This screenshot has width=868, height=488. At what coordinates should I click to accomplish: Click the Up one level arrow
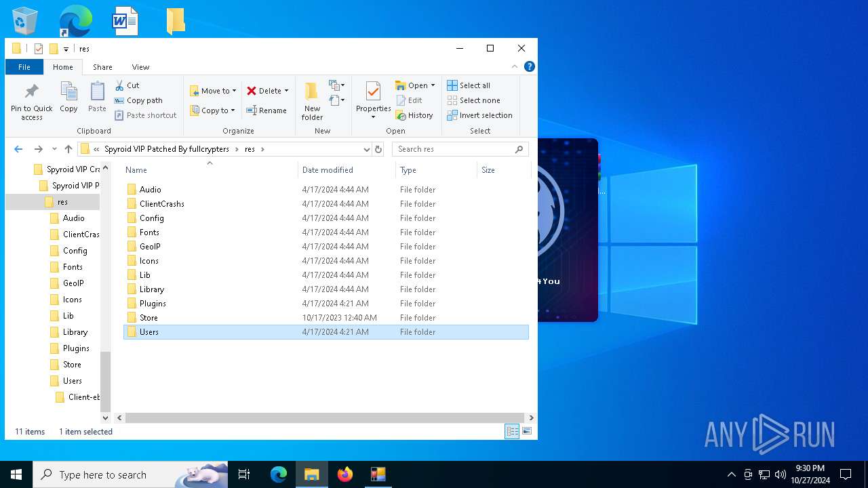pos(68,149)
